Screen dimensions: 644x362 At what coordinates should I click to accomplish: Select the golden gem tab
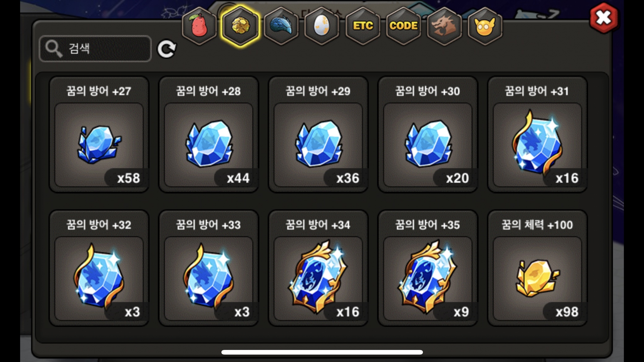coord(240,26)
